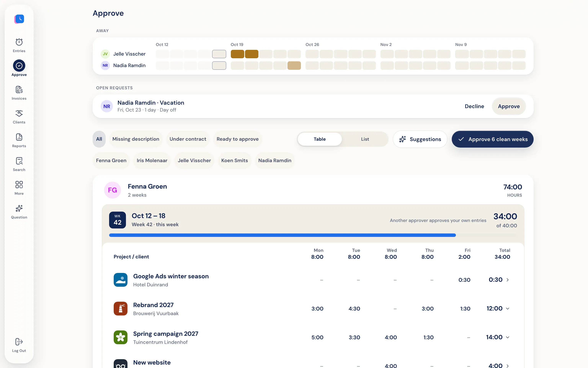Click Jelle Visscher's first dark Oct 19 away cell
Screen dimensions: 588x368
(x=237, y=54)
